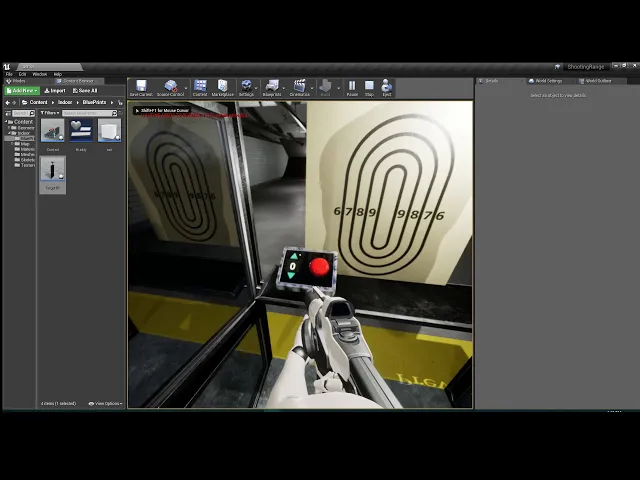
Task: Go to Indoor in the path
Action: [x=65, y=102]
